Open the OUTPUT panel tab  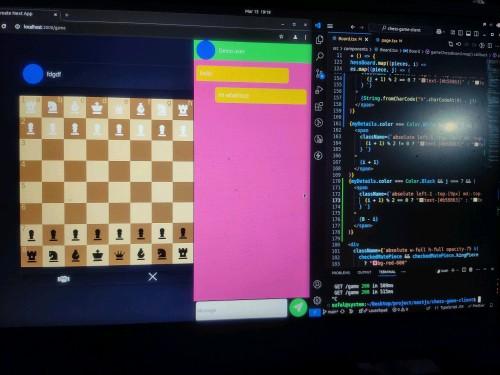[364, 272]
